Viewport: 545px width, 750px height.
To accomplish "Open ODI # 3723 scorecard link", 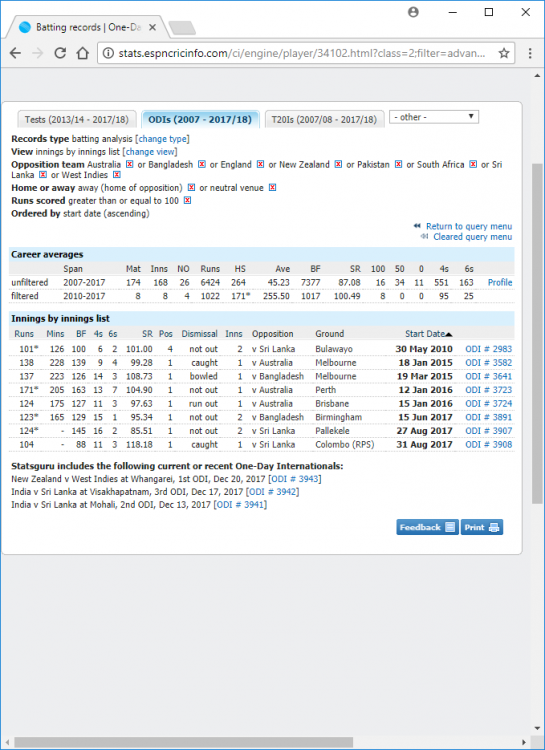I will (489, 390).
